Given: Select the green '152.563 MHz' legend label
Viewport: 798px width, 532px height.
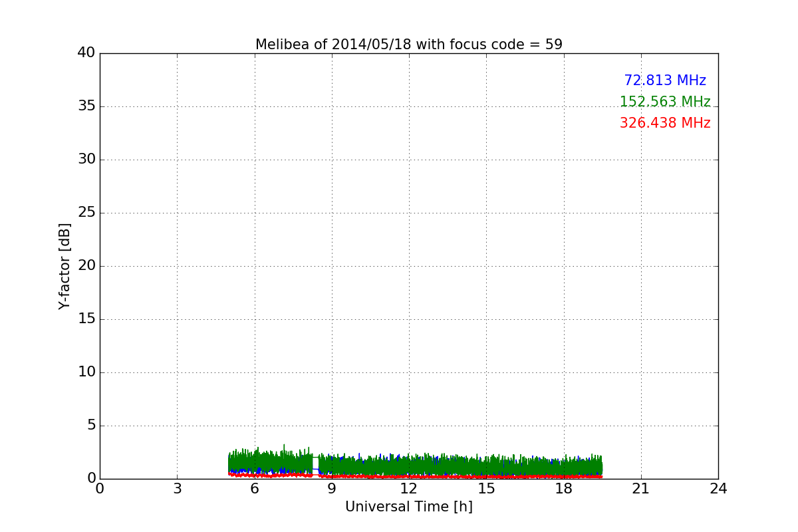Looking at the screenshot, I should coord(665,102).
